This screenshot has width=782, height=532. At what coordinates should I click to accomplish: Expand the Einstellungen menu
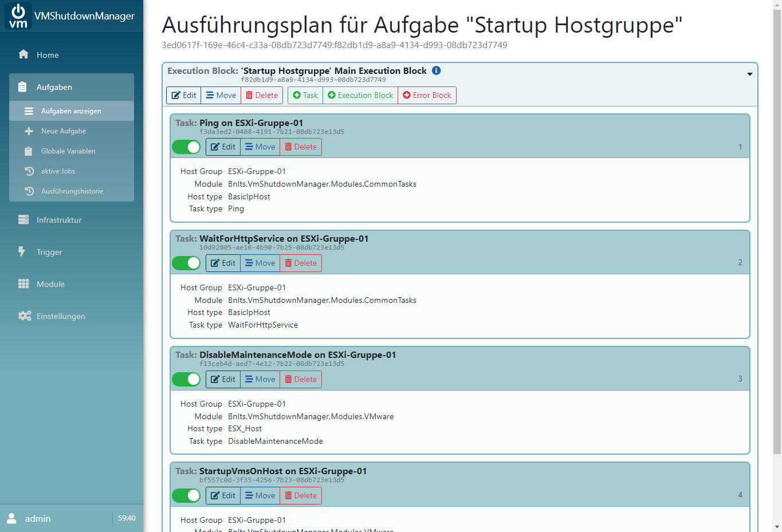pos(72,316)
